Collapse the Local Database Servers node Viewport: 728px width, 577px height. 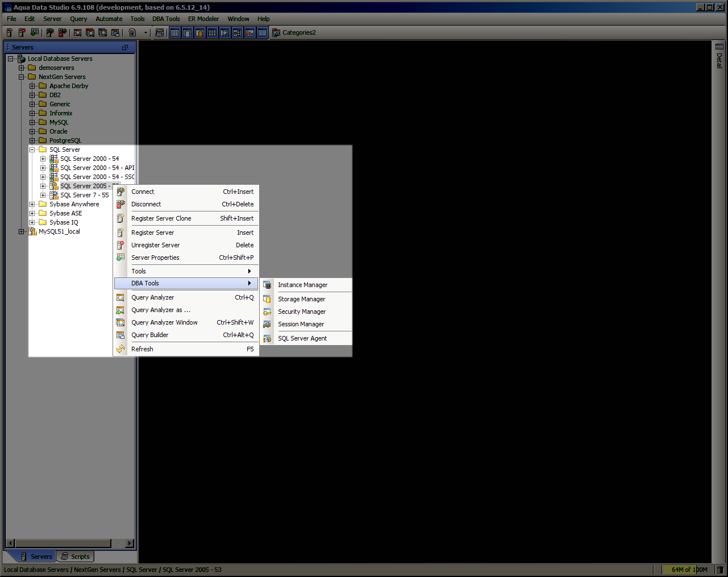[x=10, y=59]
